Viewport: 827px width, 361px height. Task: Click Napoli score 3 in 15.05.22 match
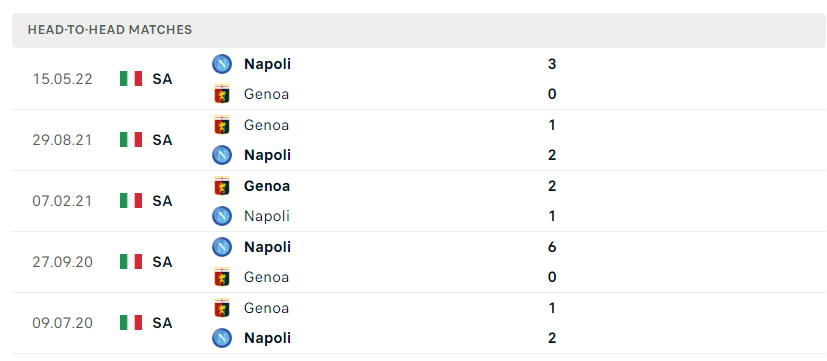[x=552, y=64]
